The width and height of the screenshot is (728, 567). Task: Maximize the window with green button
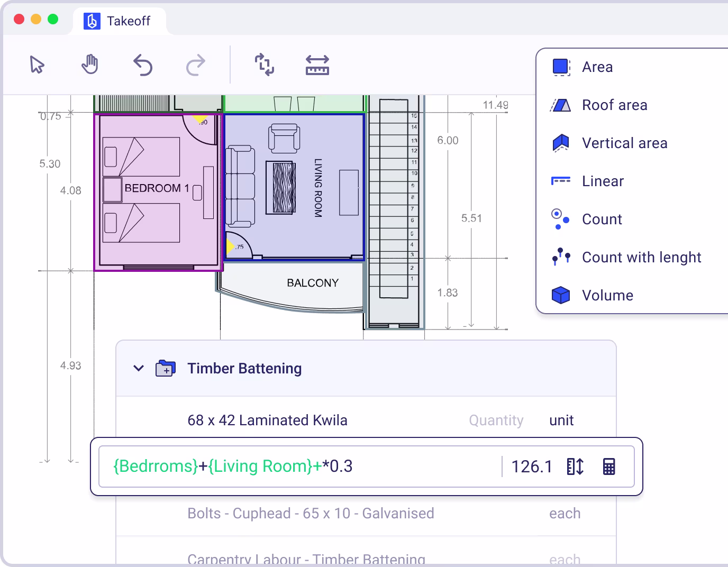[53, 20]
